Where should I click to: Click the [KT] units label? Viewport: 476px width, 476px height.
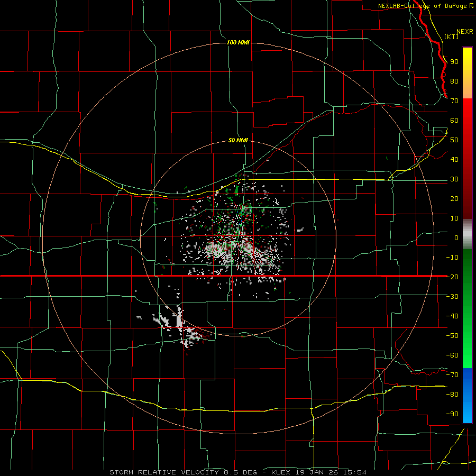pyautogui.click(x=452, y=36)
